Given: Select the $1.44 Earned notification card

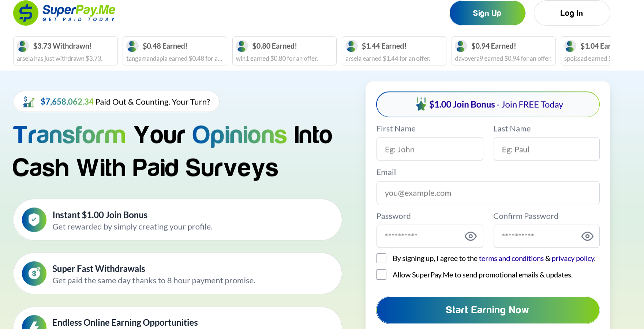Looking at the screenshot, I should [x=394, y=51].
